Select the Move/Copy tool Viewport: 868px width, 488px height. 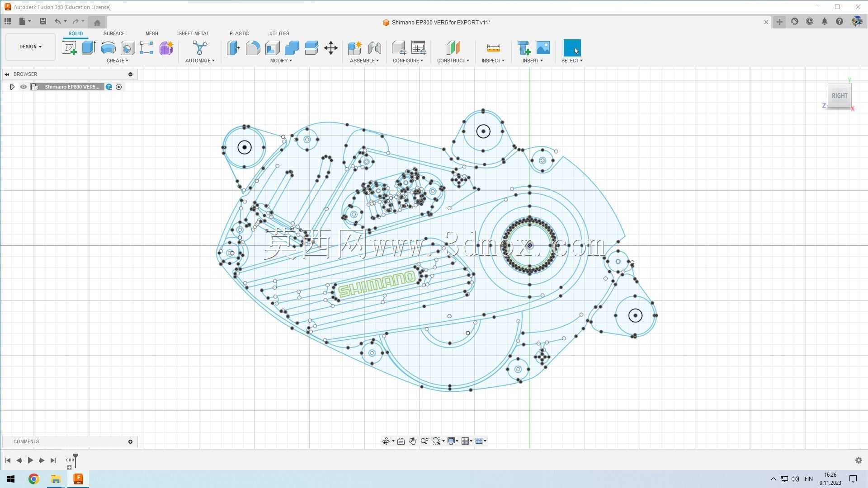pos(331,48)
